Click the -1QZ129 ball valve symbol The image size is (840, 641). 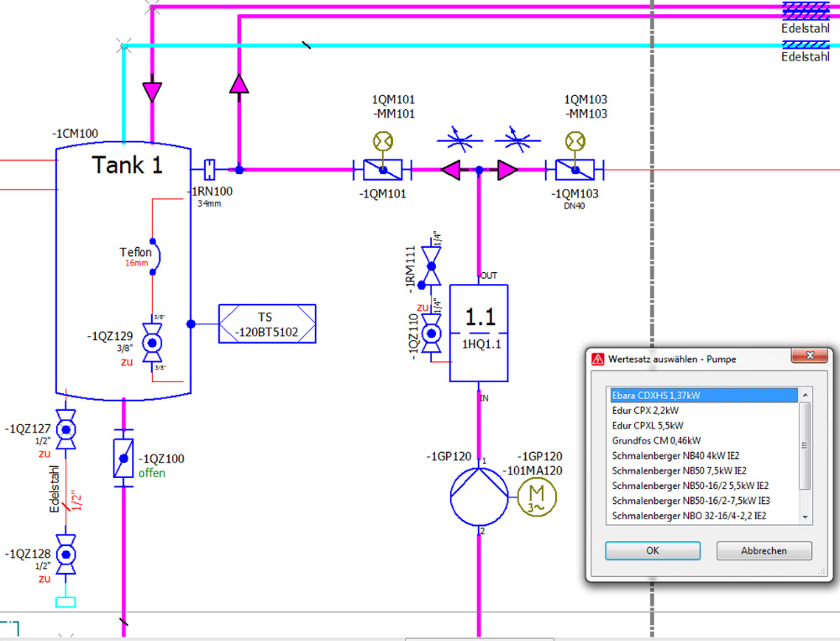[152, 343]
